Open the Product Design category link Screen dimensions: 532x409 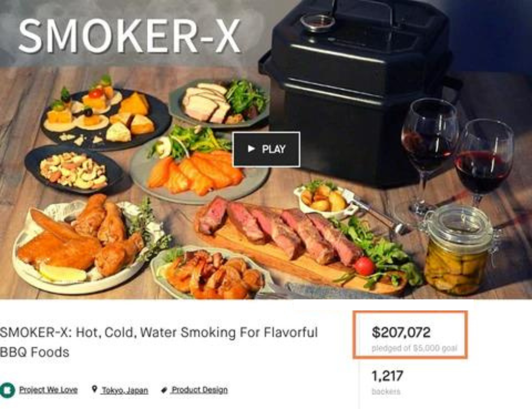point(199,390)
